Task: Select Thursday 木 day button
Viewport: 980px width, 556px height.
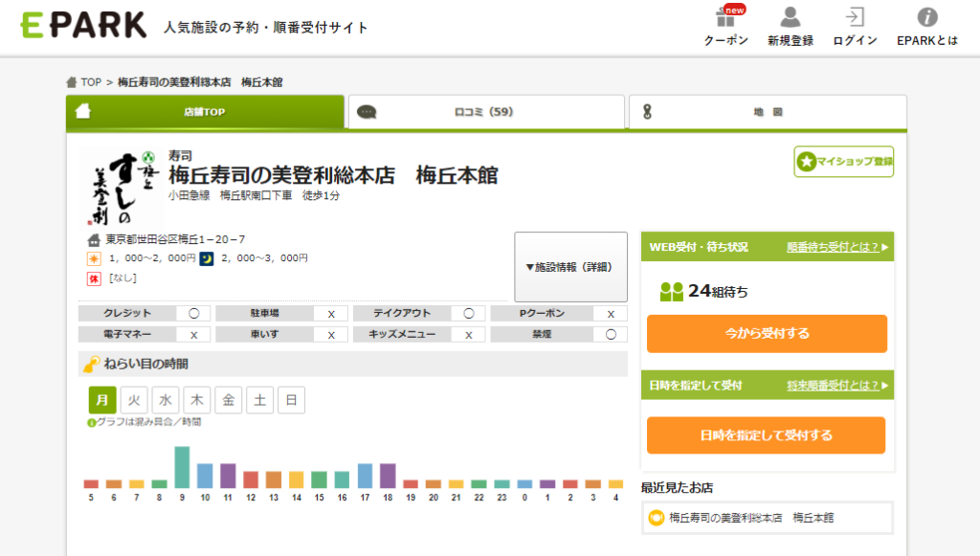Action: pos(197,400)
